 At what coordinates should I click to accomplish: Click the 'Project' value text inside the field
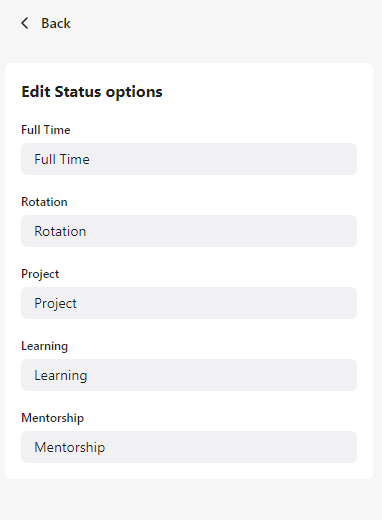tap(55, 303)
